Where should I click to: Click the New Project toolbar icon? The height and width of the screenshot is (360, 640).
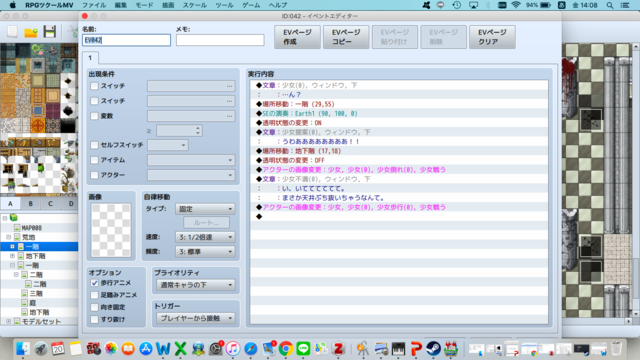12,31
